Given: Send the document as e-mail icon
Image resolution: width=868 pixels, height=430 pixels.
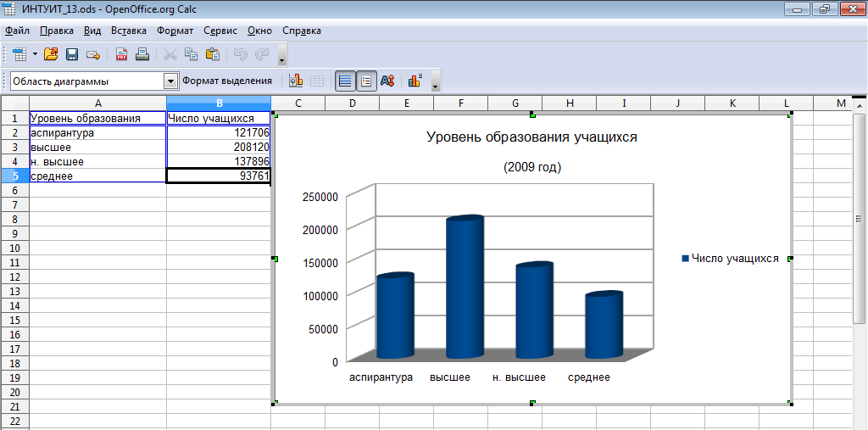Looking at the screenshot, I should (93, 53).
